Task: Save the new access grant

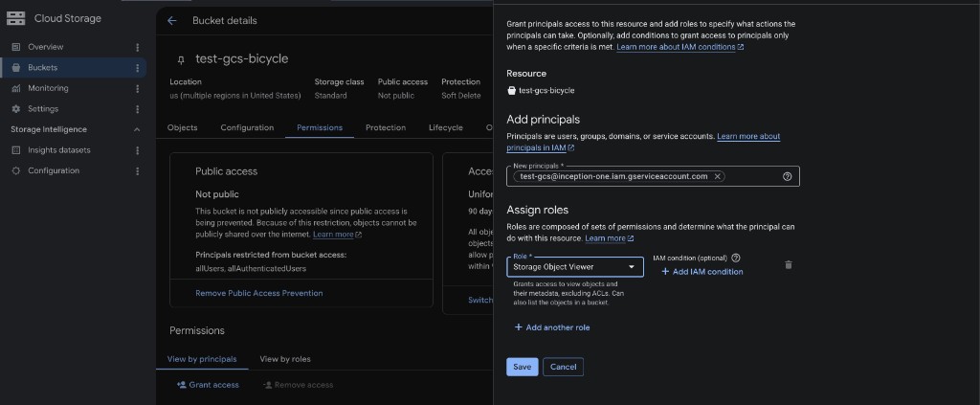Action: (x=522, y=367)
